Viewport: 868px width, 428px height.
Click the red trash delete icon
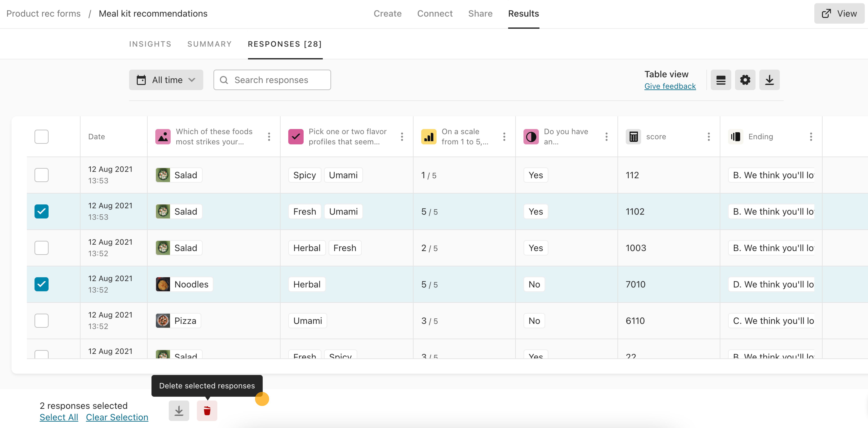(207, 410)
